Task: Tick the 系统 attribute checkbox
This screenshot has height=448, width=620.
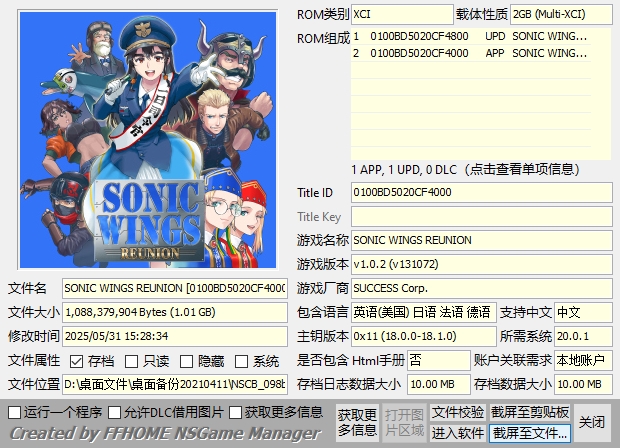Action: pyautogui.click(x=244, y=361)
